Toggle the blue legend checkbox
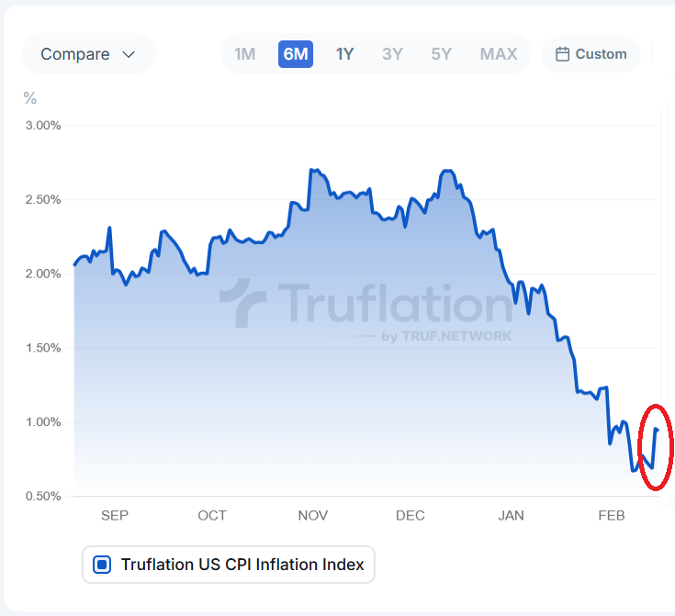The width and height of the screenshot is (675, 616). coord(103,565)
